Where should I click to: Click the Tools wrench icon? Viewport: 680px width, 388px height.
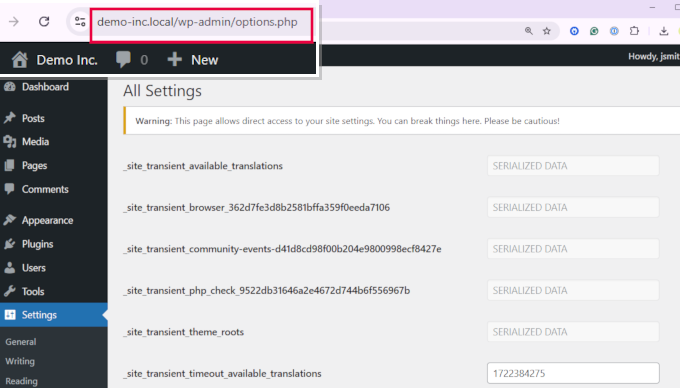coord(10,291)
